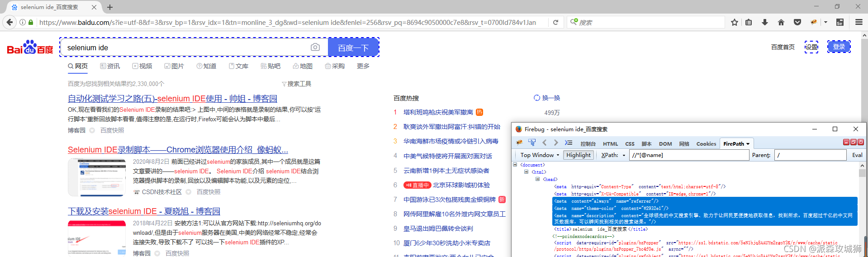Collapse the <html> tree node
Image resolution: width=868 pixels, height=257 pixels.
526,172
